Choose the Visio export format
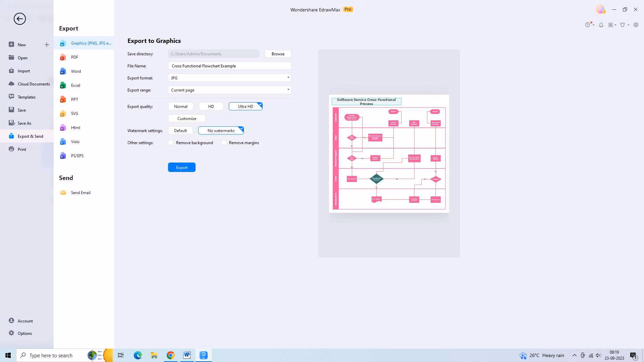The image size is (644, 362). tap(75, 142)
